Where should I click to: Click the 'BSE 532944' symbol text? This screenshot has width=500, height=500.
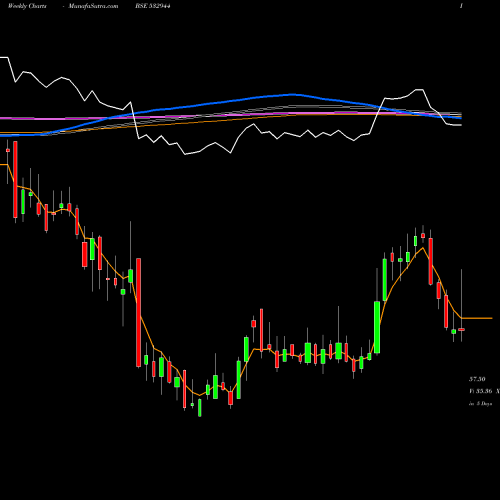point(153,6)
